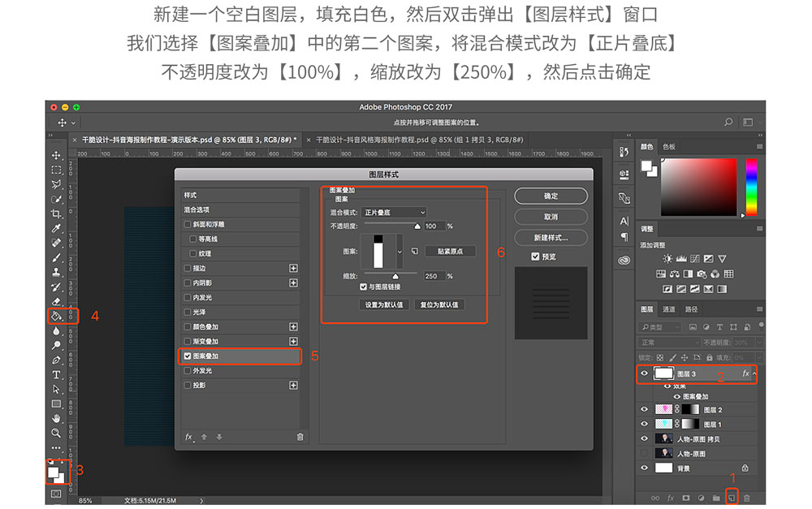812x509 pixels.
Task: Open the layer filter type dropdown 类型
Action: [x=660, y=327]
